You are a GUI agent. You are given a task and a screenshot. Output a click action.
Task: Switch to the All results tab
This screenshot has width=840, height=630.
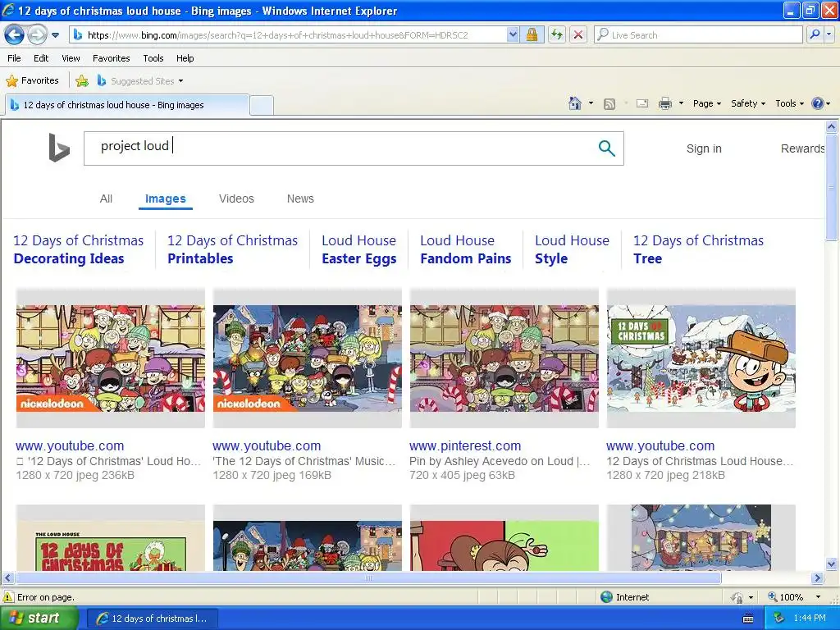[106, 199]
